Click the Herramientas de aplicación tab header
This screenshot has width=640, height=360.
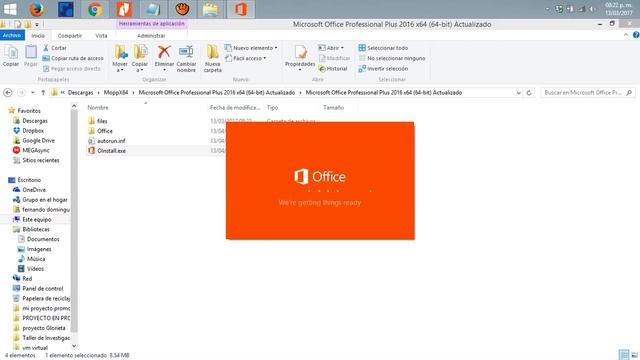[x=152, y=24]
